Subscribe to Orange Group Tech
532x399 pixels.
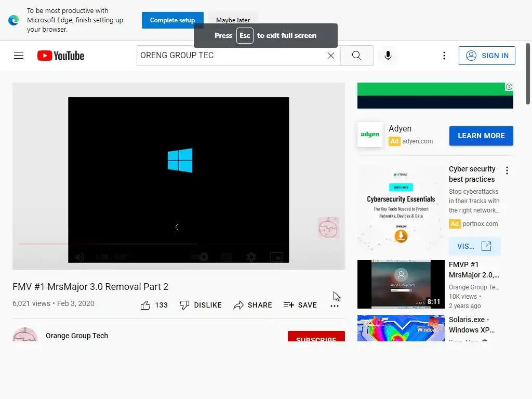pos(316,337)
